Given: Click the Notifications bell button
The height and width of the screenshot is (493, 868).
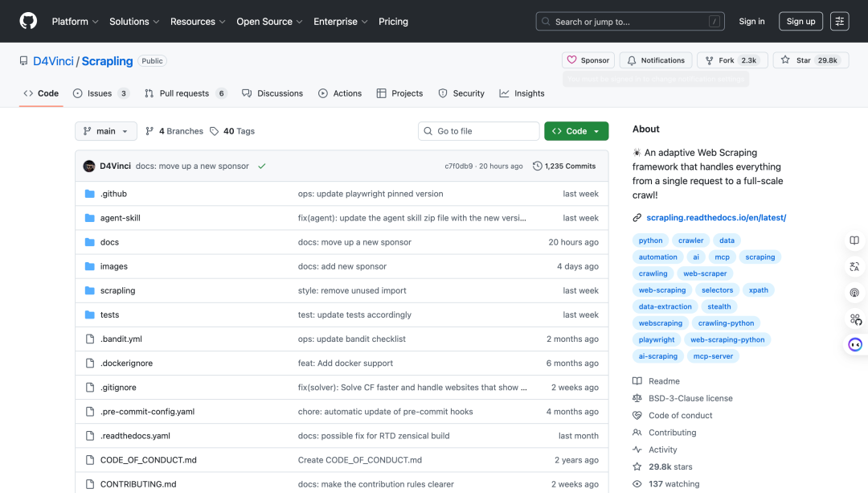Looking at the screenshot, I should coord(656,60).
